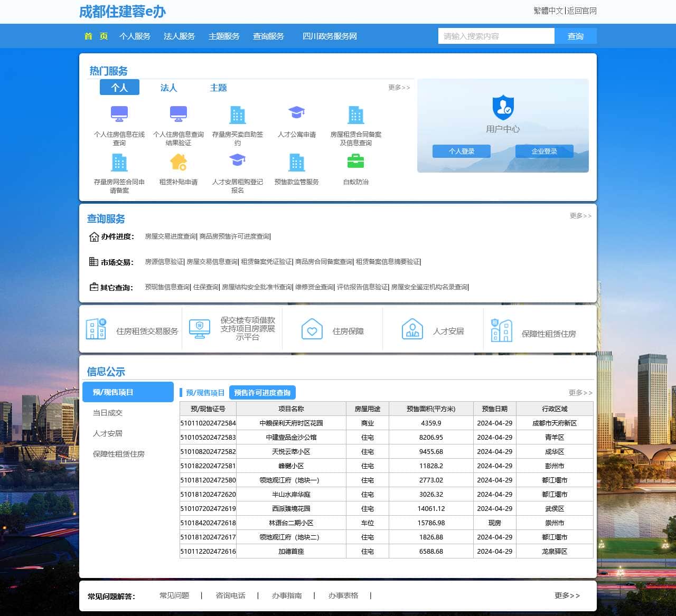676x616 pixels.
Task: Open the 人才公寓申请 graduation cap icon
Action: (x=296, y=113)
